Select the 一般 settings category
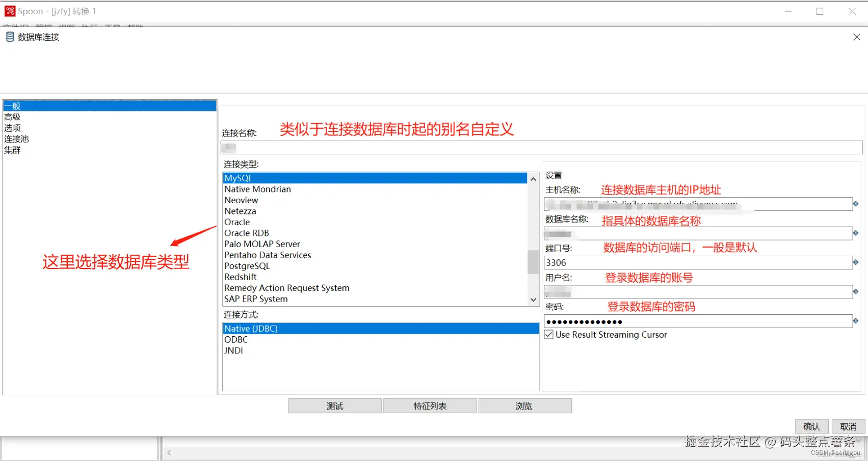This screenshot has width=868, height=461. click(110, 106)
